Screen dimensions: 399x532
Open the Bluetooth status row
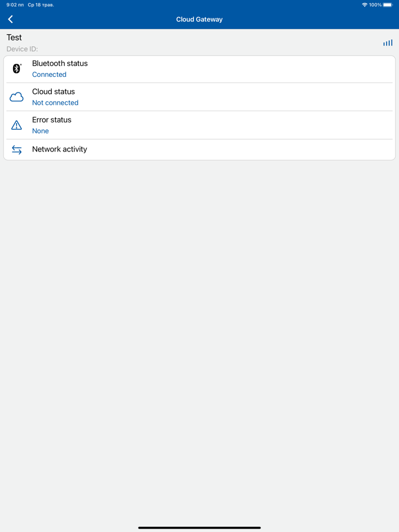(199, 69)
